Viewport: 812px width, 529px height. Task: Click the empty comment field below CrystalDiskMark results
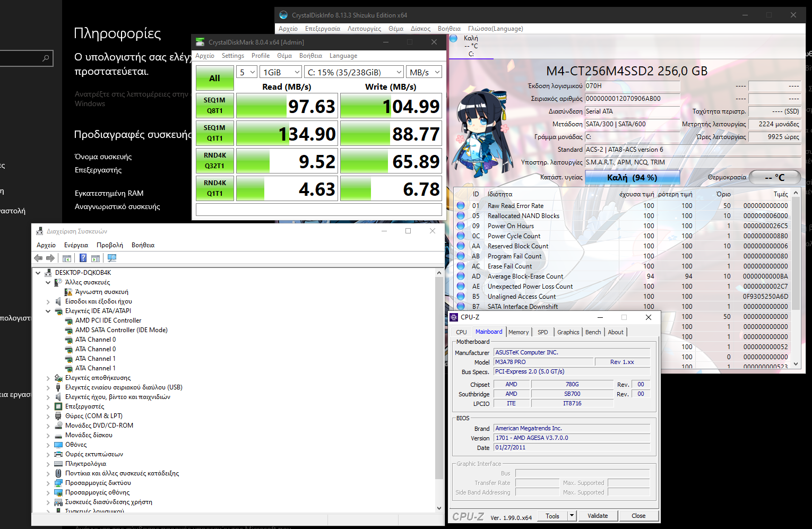[x=319, y=210]
